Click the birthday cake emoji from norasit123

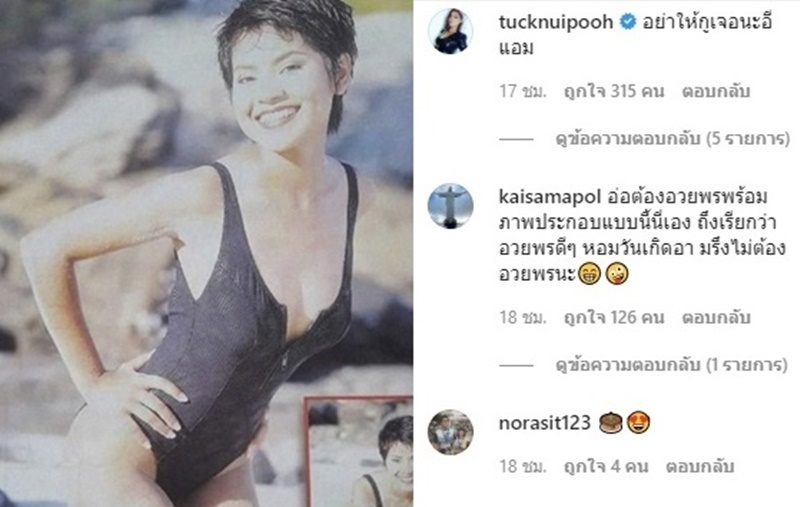tap(610, 423)
